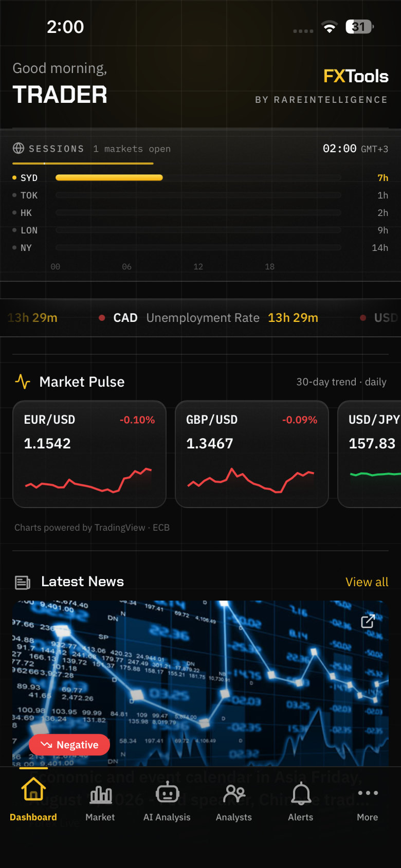This screenshot has height=868, width=401.
Task: Tap the Negative sentiment badge
Action: point(69,745)
